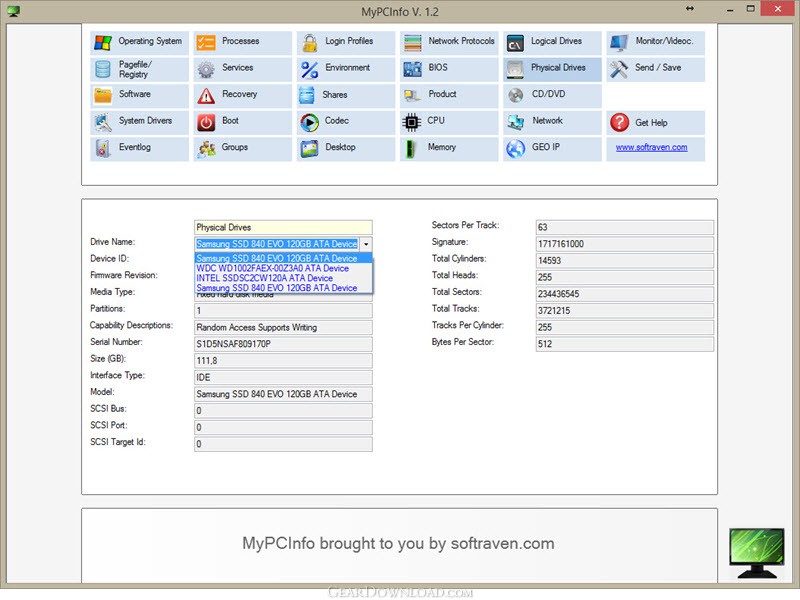Viewport: 800px width, 600px height.
Task: Click the CD/DVD disc icon
Action: [515, 95]
